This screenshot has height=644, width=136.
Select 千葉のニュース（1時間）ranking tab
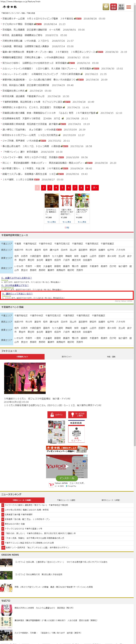tap(22, 500)
